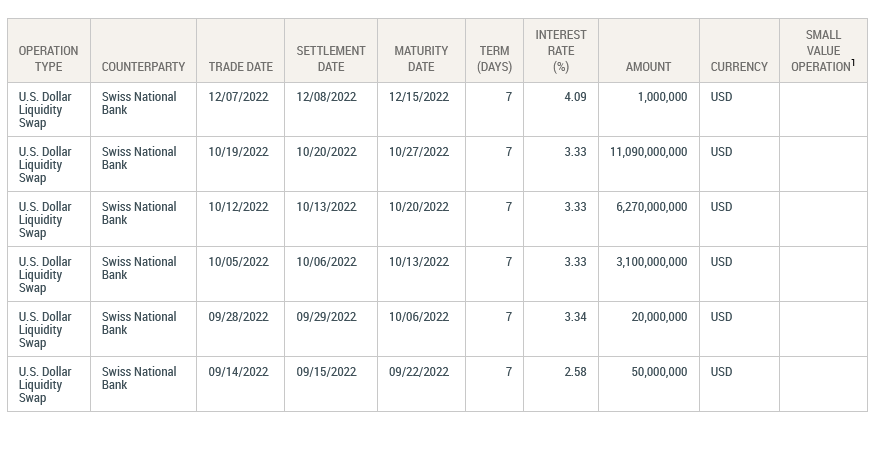
Task: Click the TERM (DAYS) column header
Action: point(494,51)
